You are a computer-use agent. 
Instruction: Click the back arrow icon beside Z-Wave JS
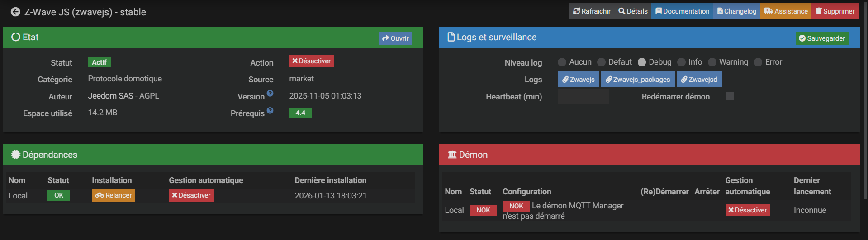tap(15, 12)
